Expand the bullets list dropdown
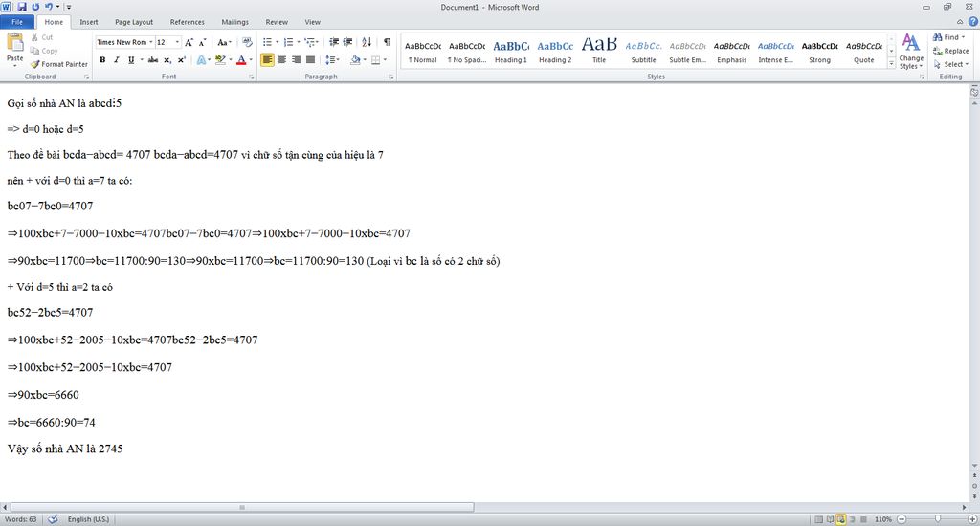The width and height of the screenshot is (980, 526). [277, 42]
